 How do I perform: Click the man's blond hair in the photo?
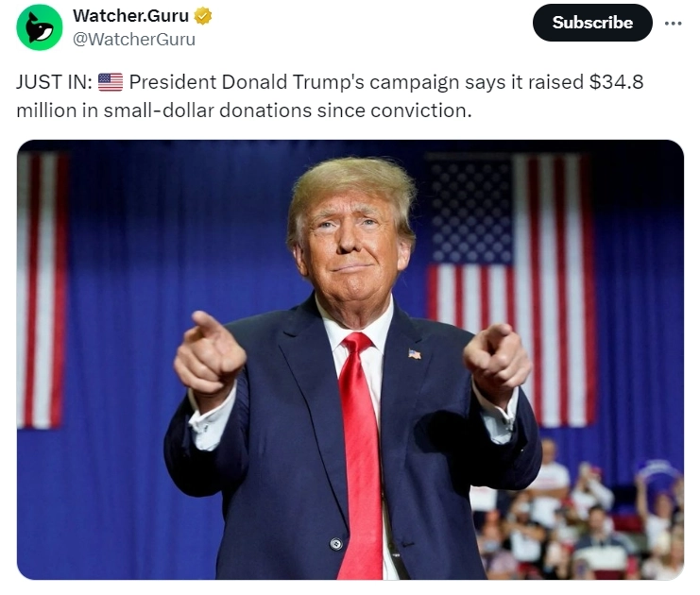350,187
